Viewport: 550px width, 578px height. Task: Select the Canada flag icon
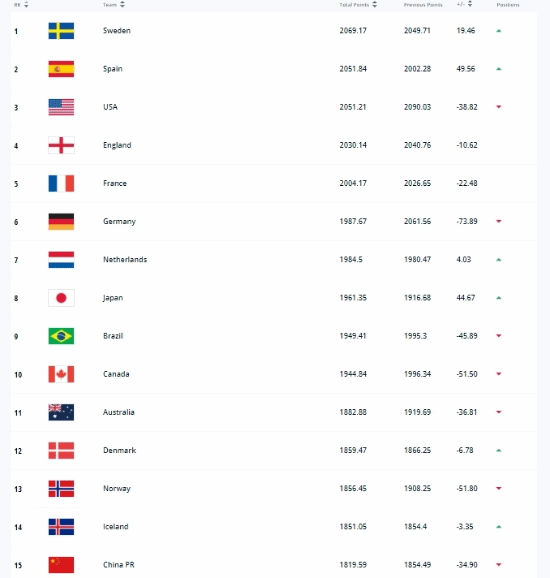[x=61, y=374]
